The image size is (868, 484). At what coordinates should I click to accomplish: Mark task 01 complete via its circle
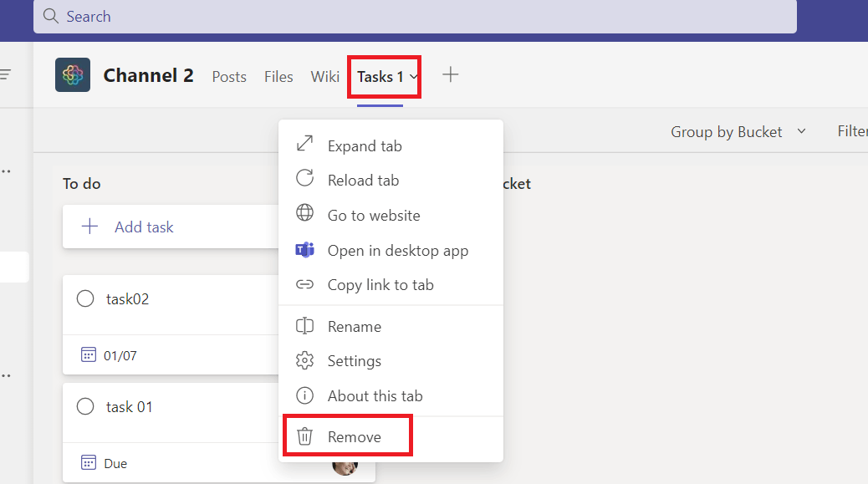[x=85, y=406]
